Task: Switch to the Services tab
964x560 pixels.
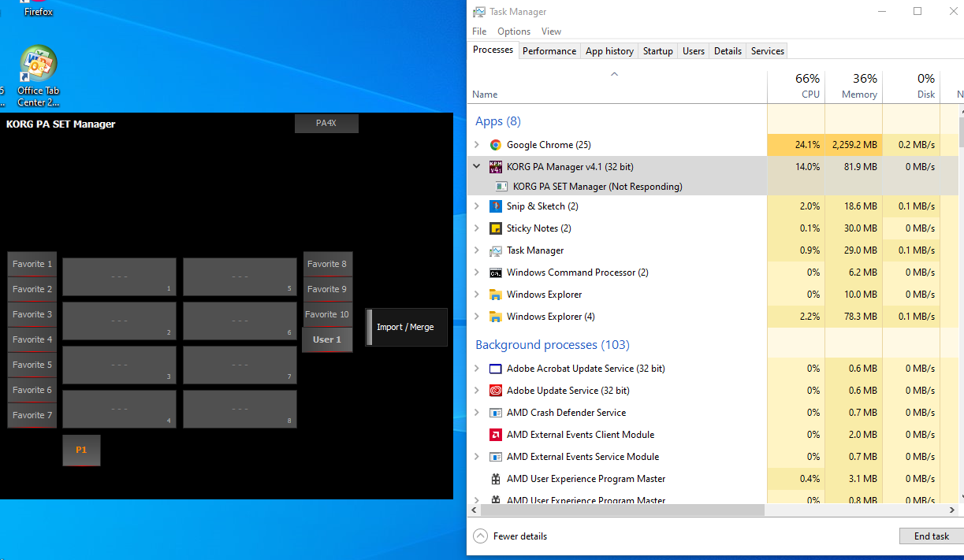Action: click(x=768, y=51)
